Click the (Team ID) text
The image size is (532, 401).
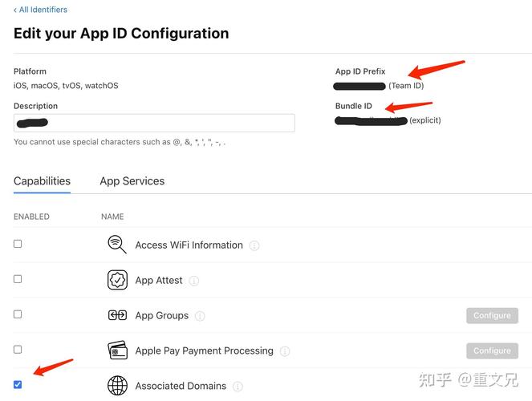[x=406, y=86]
